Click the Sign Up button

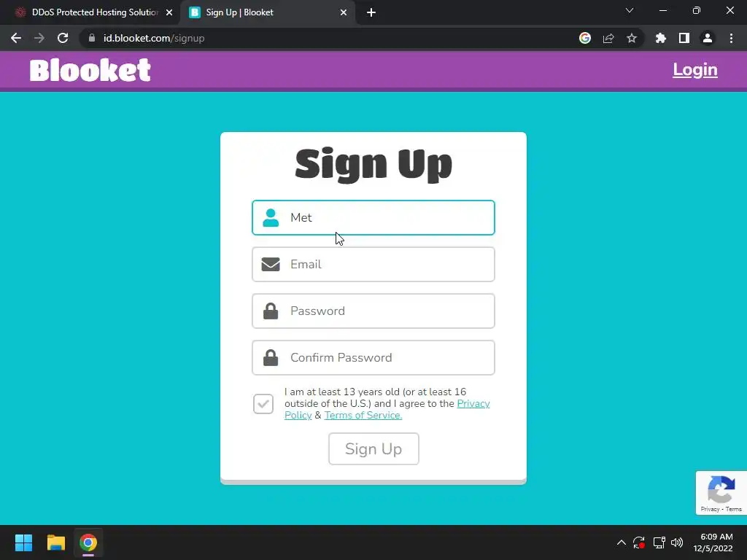pyautogui.click(x=373, y=448)
